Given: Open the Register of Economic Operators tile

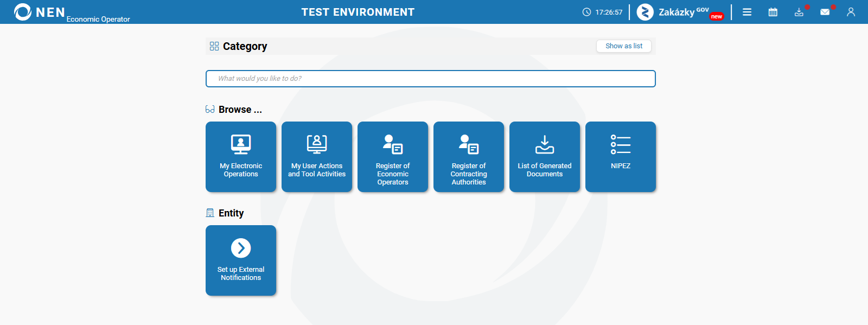Looking at the screenshot, I should click(393, 157).
